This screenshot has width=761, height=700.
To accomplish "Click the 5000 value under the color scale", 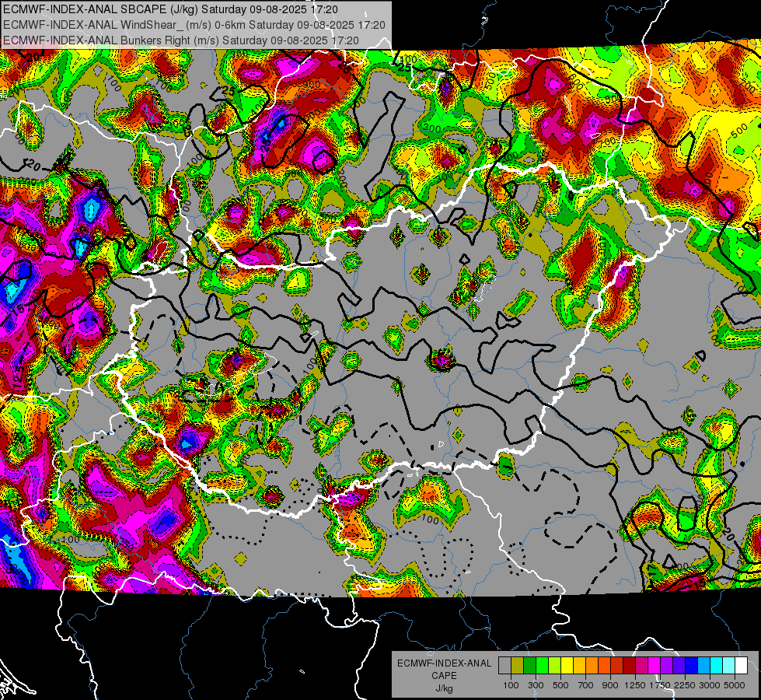I will [735, 685].
